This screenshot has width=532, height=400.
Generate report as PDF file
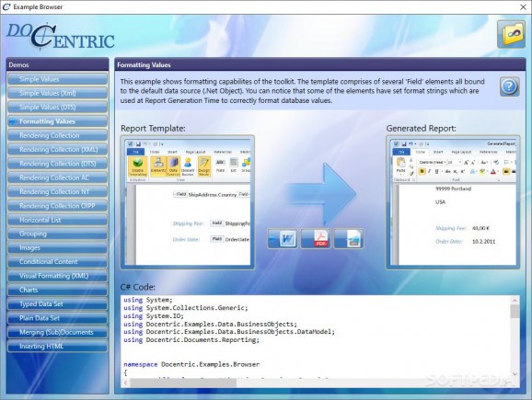tap(316, 239)
